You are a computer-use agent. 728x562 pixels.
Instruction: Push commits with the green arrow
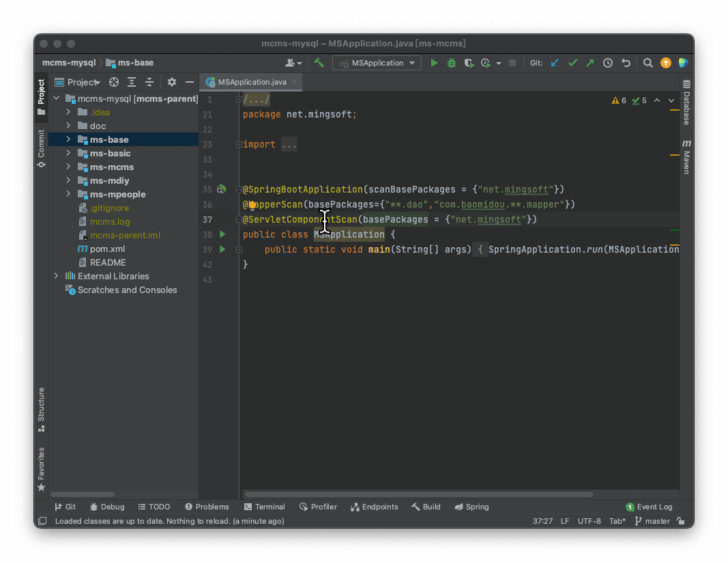click(590, 63)
